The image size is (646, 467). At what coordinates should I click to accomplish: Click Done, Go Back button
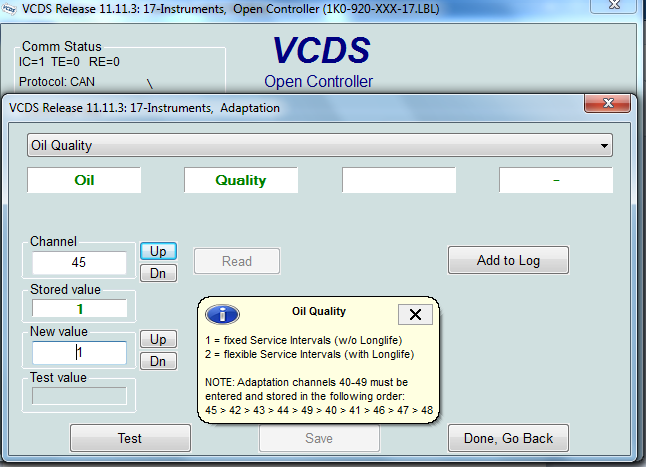(508, 438)
